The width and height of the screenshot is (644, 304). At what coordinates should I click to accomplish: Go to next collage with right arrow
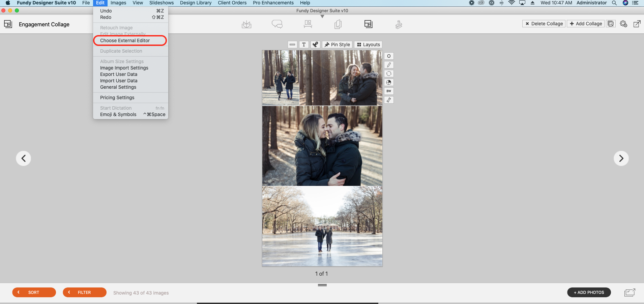[x=621, y=158]
